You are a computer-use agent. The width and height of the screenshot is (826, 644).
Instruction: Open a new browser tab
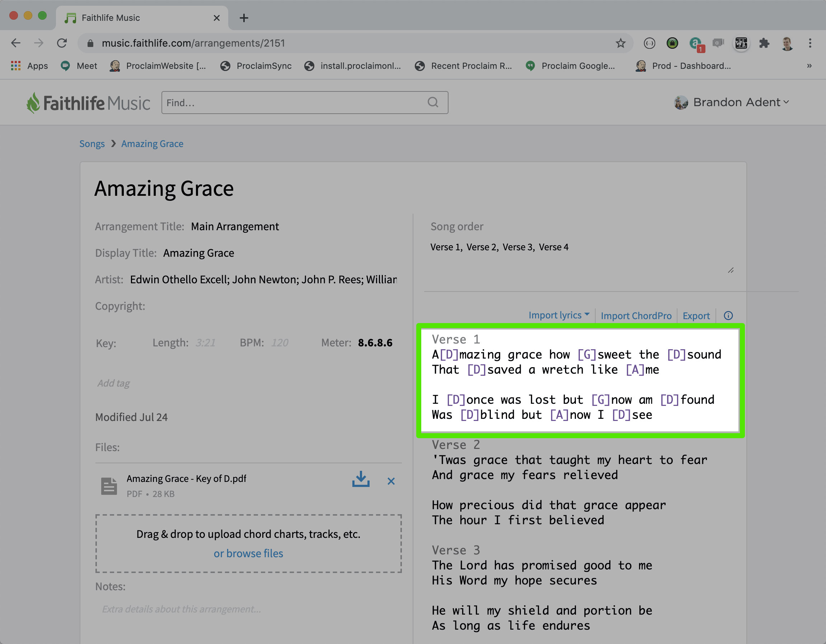coord(244,18)
